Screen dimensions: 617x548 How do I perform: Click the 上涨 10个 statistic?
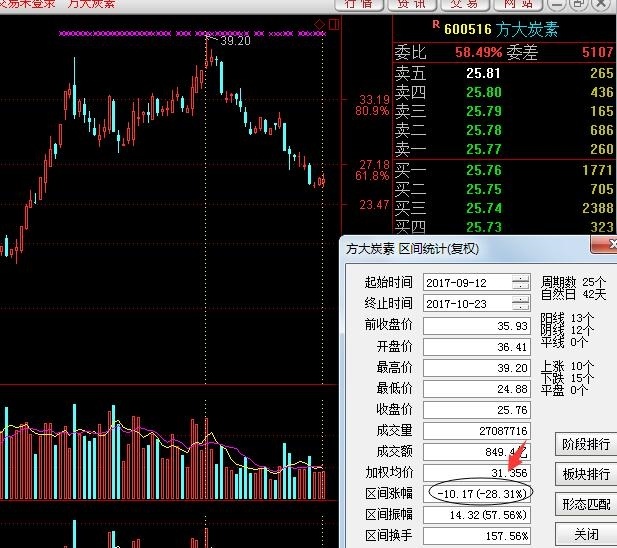point(567,366)
